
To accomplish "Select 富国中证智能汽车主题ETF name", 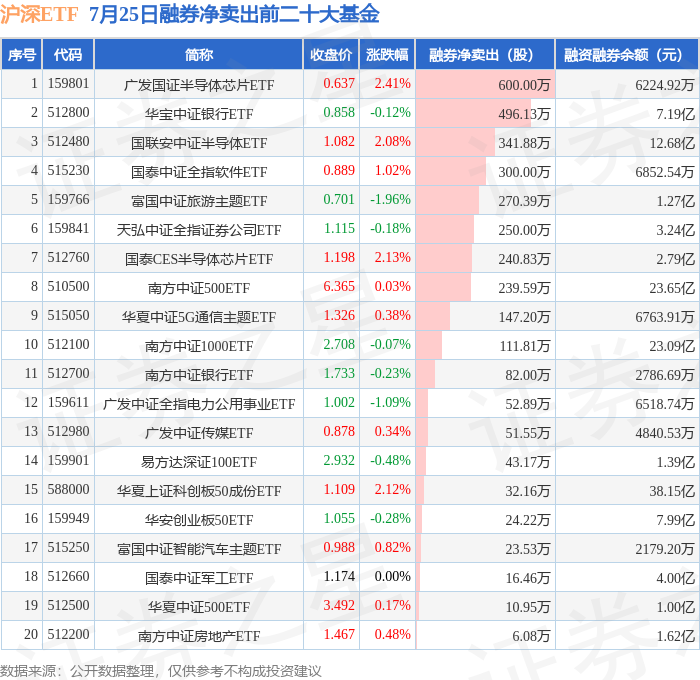I will pyautogui.click(x=199, y=549).
